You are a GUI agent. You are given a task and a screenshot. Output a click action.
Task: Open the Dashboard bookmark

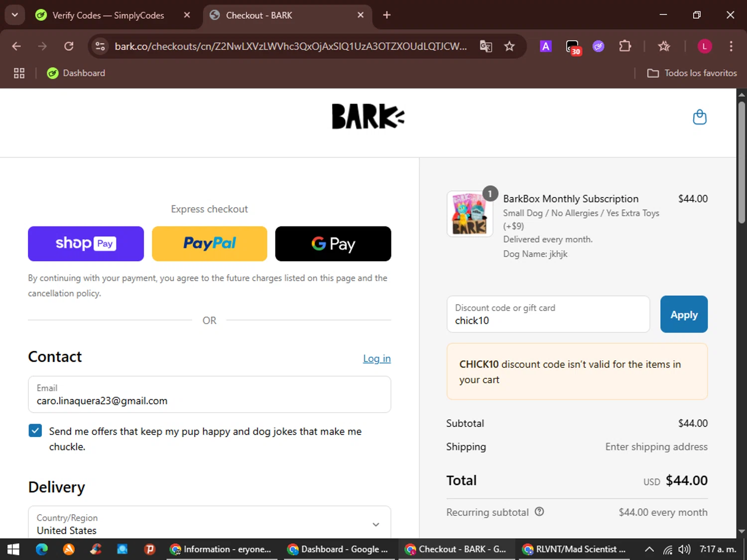tap(76, 73)
